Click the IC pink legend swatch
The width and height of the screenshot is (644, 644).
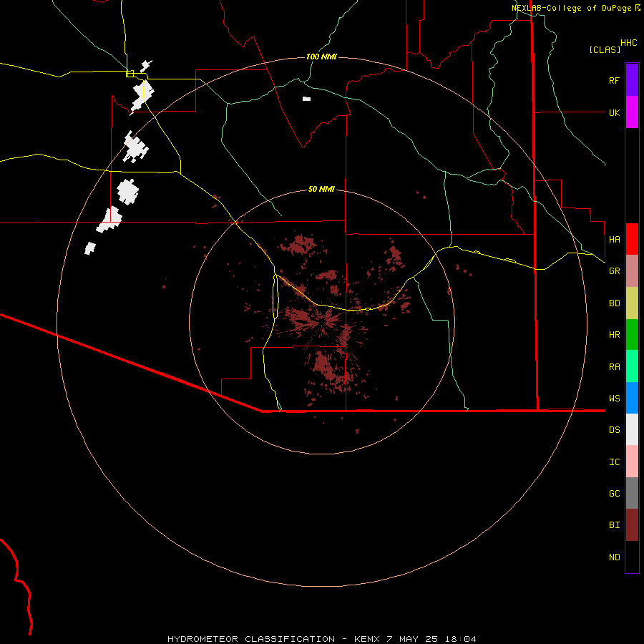click(x=632, y=462)
